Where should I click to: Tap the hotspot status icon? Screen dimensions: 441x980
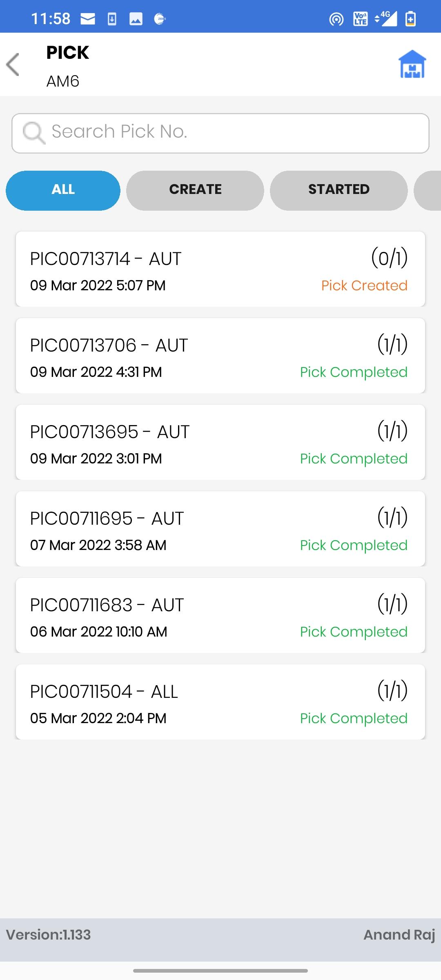point(336,19)
